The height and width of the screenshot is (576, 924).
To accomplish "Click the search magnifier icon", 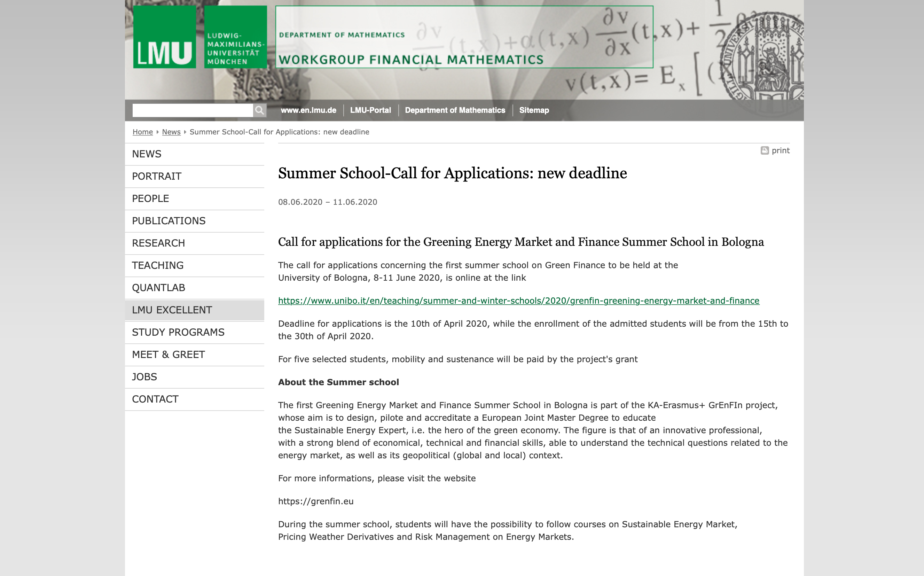I will point(259,110).
